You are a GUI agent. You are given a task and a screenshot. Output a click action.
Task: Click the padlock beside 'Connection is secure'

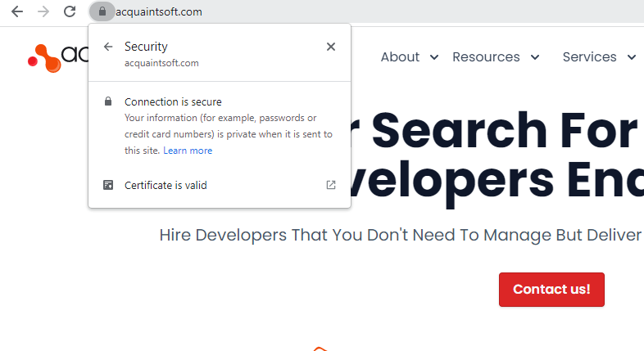(108, 102)
